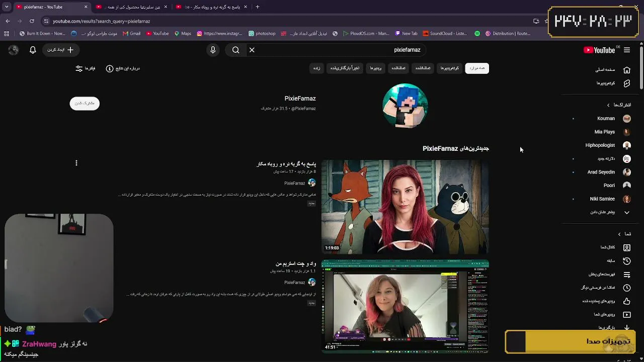Click the create video plus button

pyautogui.click(x=60, y=50)
